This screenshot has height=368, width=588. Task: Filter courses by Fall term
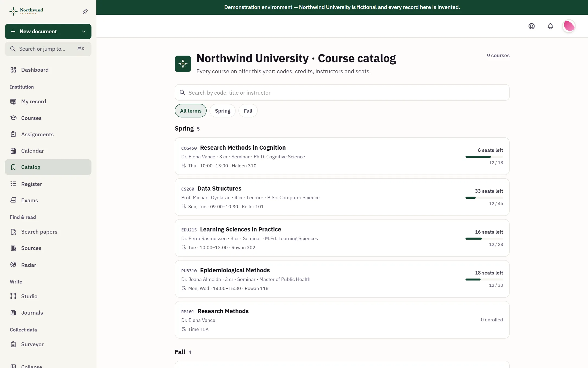(248, 111)
